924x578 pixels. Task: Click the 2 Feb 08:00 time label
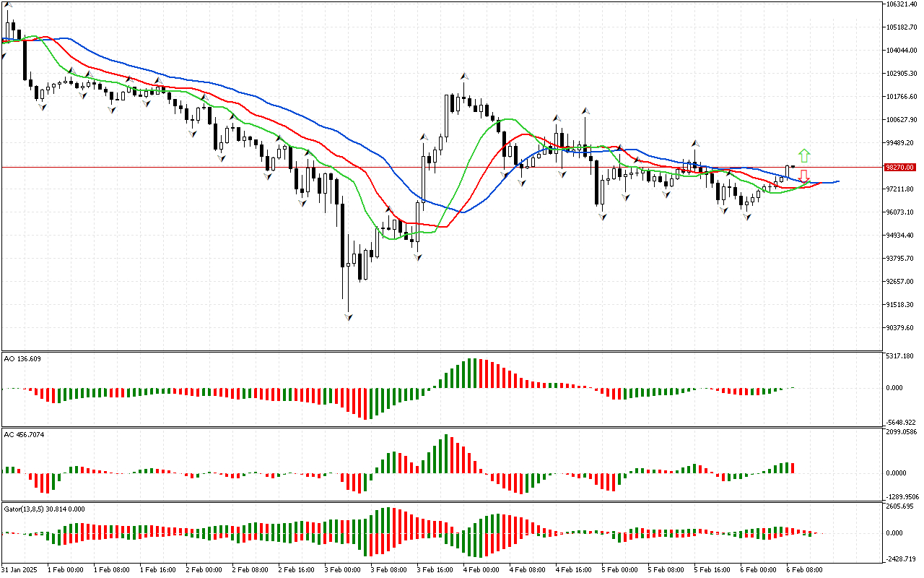tap(250, 570)
